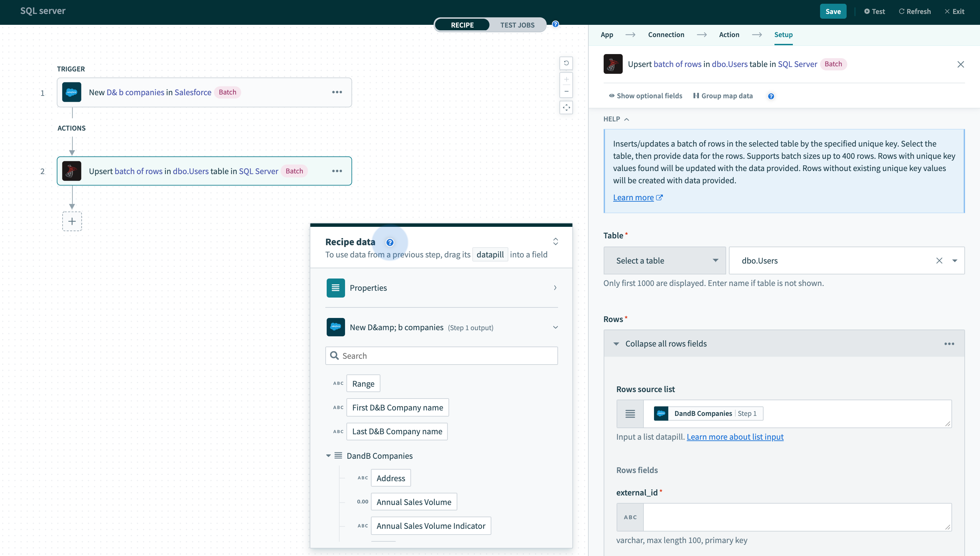Screen dimensions: 980x556
Task: Switch to the TEST JOBS tab
Action: 518,25
